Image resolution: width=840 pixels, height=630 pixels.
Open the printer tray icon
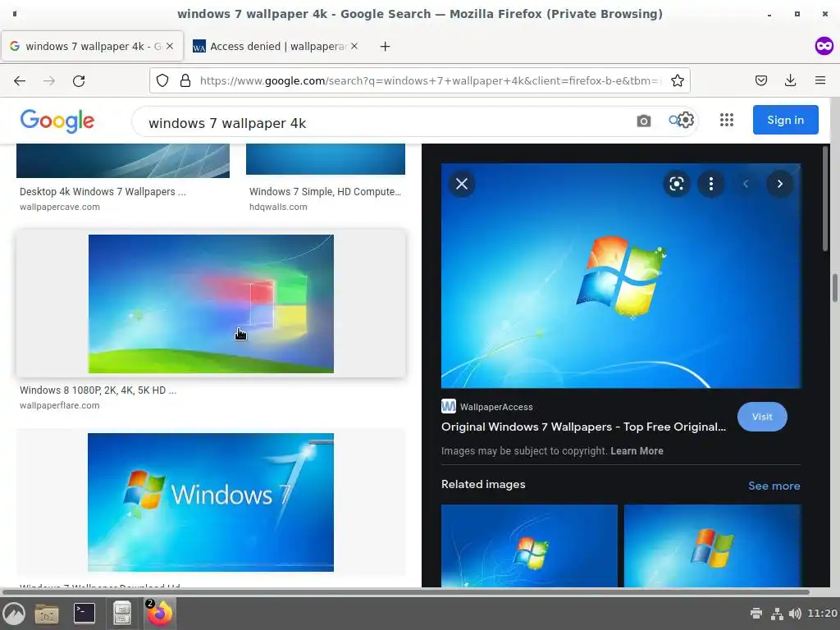(756, 614)
